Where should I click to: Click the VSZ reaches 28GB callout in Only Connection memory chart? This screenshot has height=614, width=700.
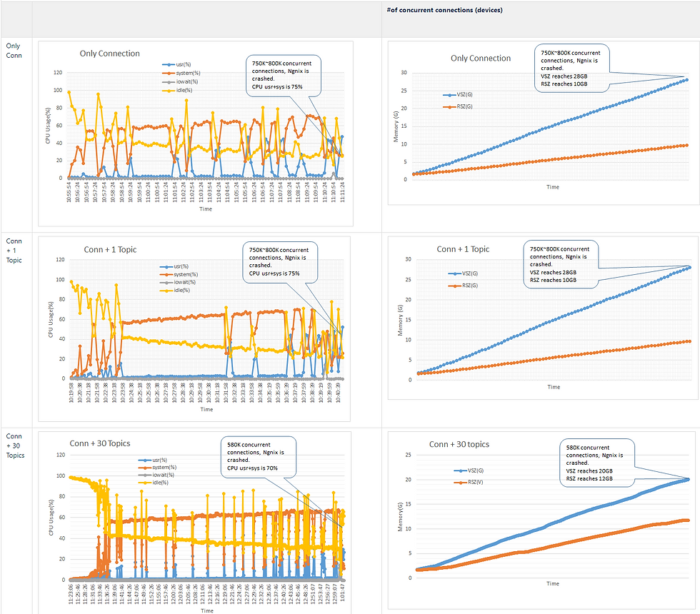(x=572, y=69)
